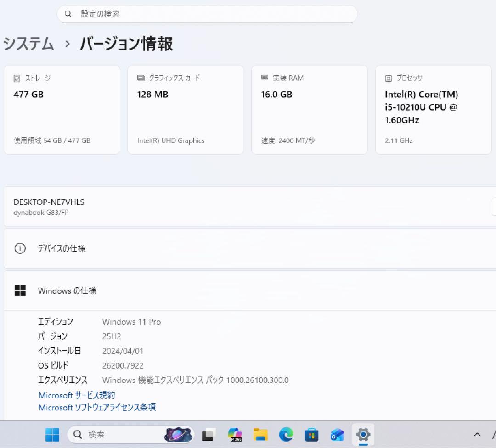Select OS build 26200.7922 value

click(x=123, y=365)
